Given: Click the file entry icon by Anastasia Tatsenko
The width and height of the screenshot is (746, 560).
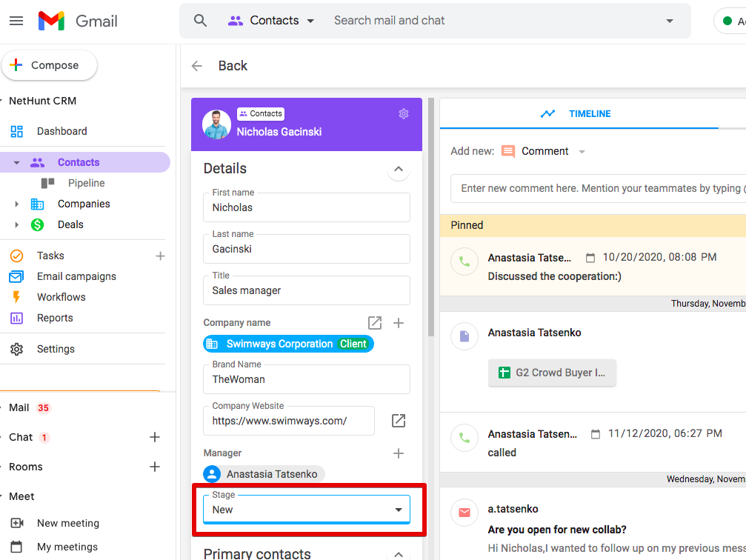Looking at the screenshot, I should pyautogui.click(x=464, y=336).
